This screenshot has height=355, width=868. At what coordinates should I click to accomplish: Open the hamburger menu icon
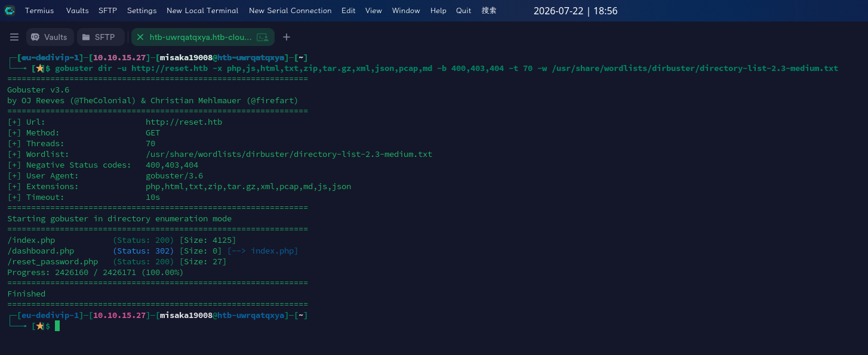14,37
